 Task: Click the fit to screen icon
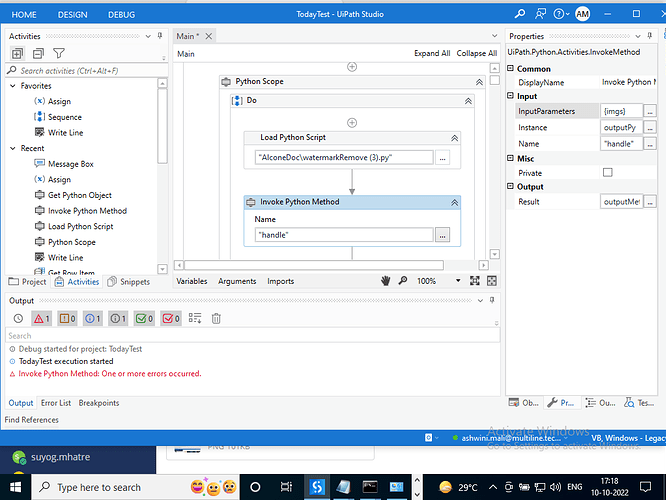474,281
